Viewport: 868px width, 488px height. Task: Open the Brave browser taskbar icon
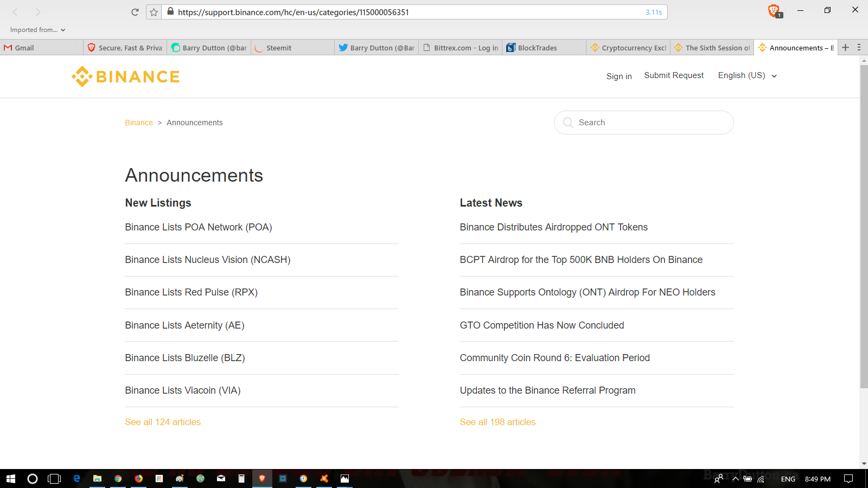(262, 479)
